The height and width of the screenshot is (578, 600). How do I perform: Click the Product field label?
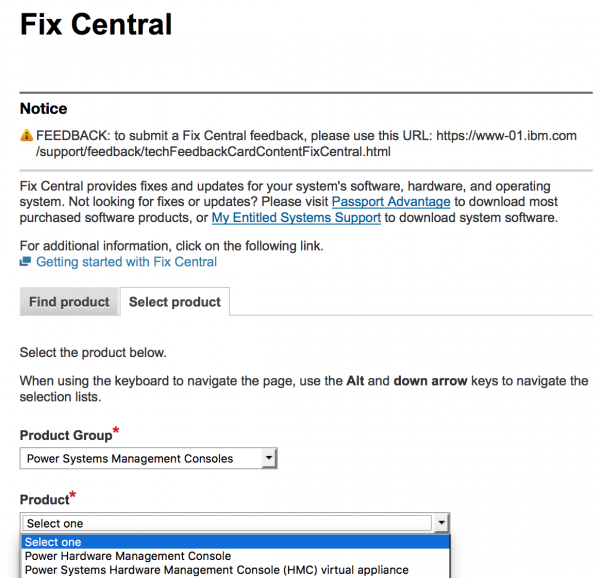[x=44, y=499]
